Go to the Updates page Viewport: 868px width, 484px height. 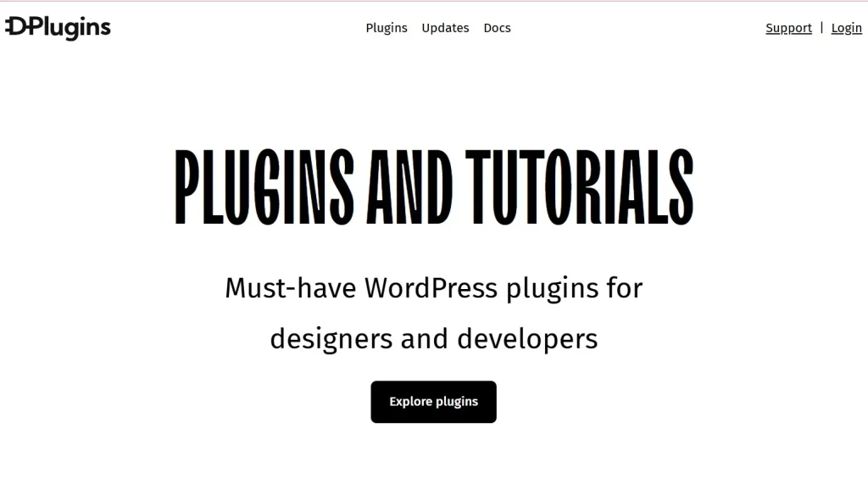click(x=445, y=28)
